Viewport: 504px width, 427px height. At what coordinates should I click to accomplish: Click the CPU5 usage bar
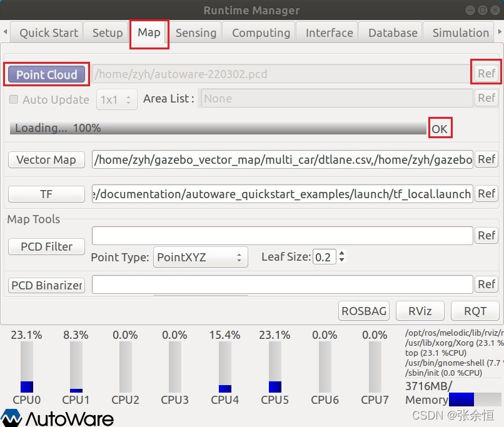pyautogui.click(x=275, y=367)
